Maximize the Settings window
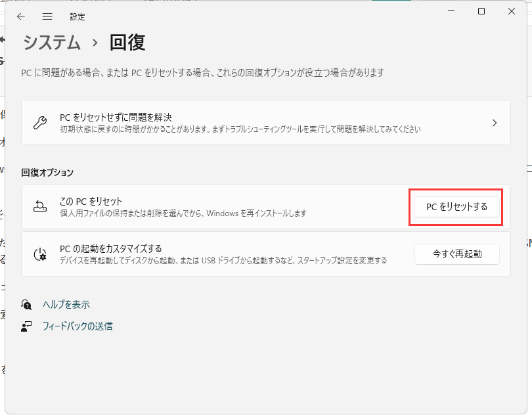Screen dimensions: 532x419 click(482, 11)
